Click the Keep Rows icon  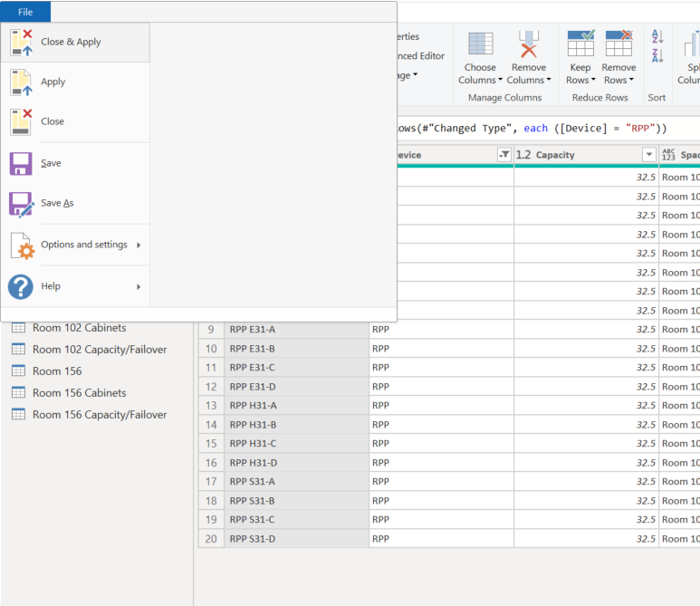click(580, 43)
